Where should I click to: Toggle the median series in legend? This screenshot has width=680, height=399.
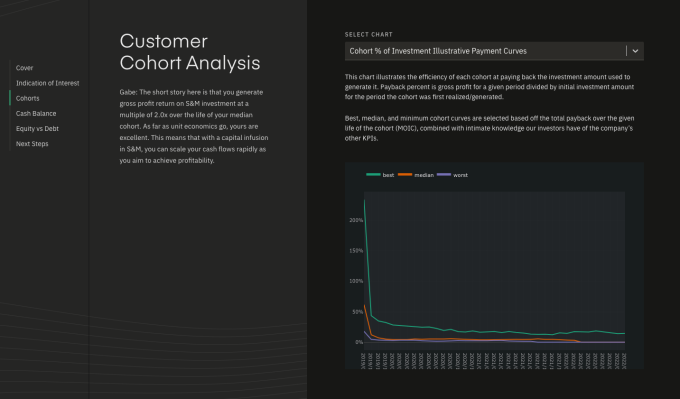pos(424,175)
